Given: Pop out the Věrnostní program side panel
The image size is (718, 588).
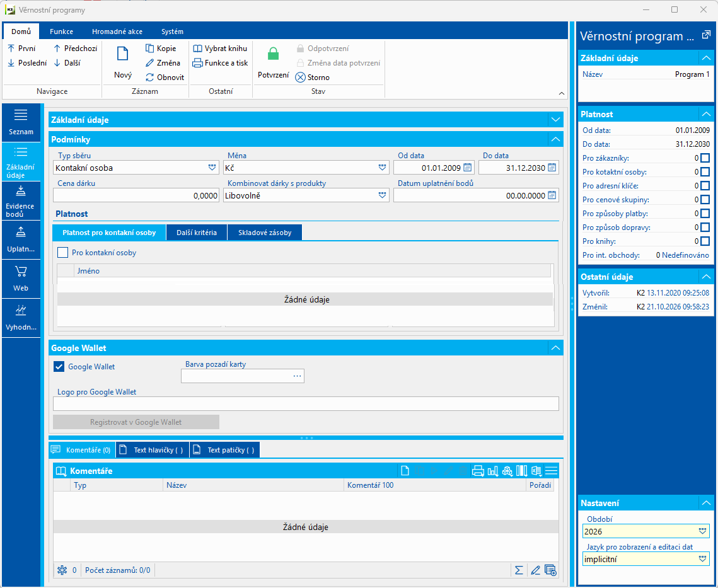Looking at the screenshot, I should 706,35.
